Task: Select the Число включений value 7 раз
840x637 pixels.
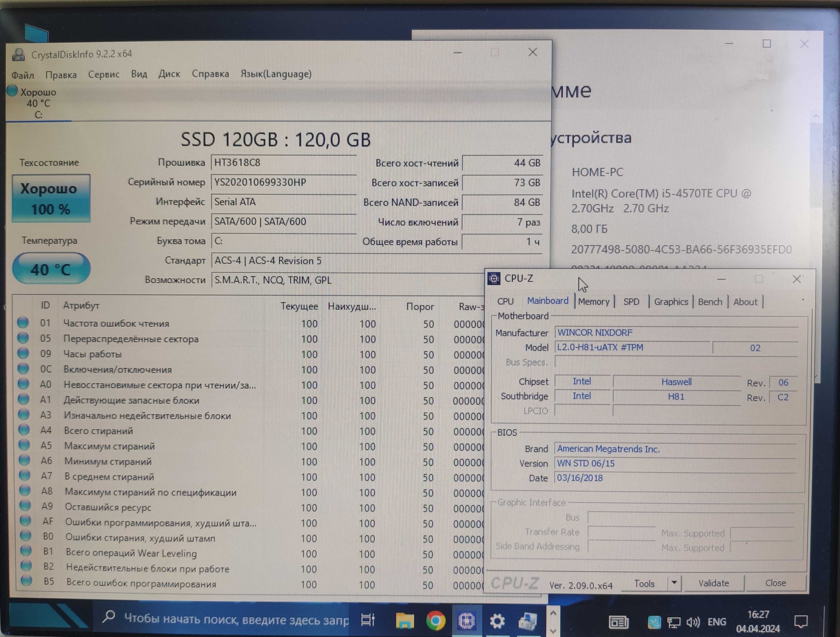Action: point(502,222)
